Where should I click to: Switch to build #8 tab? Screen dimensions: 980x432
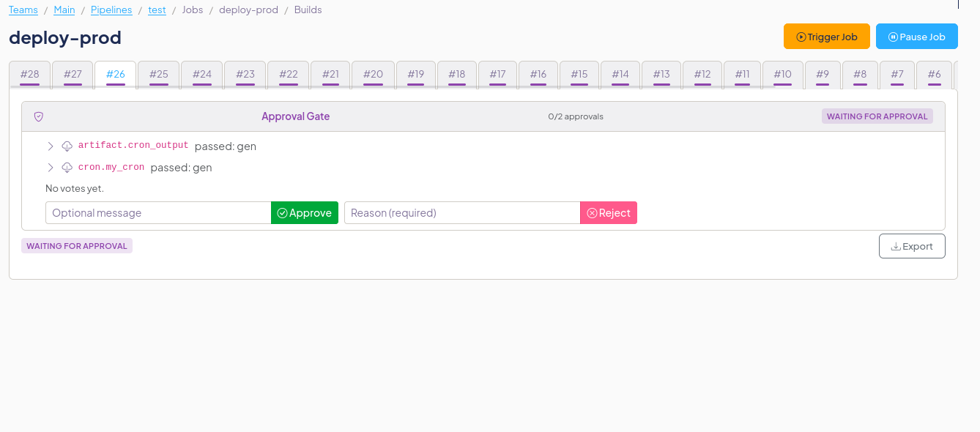click(860, 75)
